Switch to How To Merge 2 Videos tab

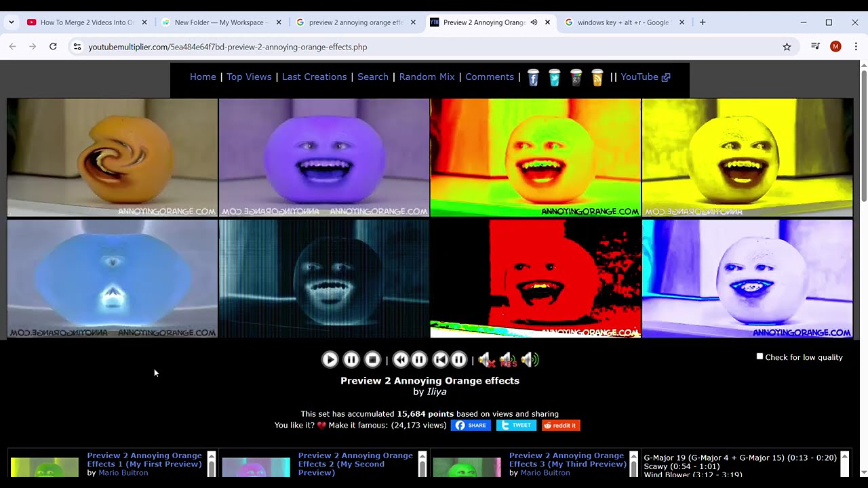click(x=87, y=22)
